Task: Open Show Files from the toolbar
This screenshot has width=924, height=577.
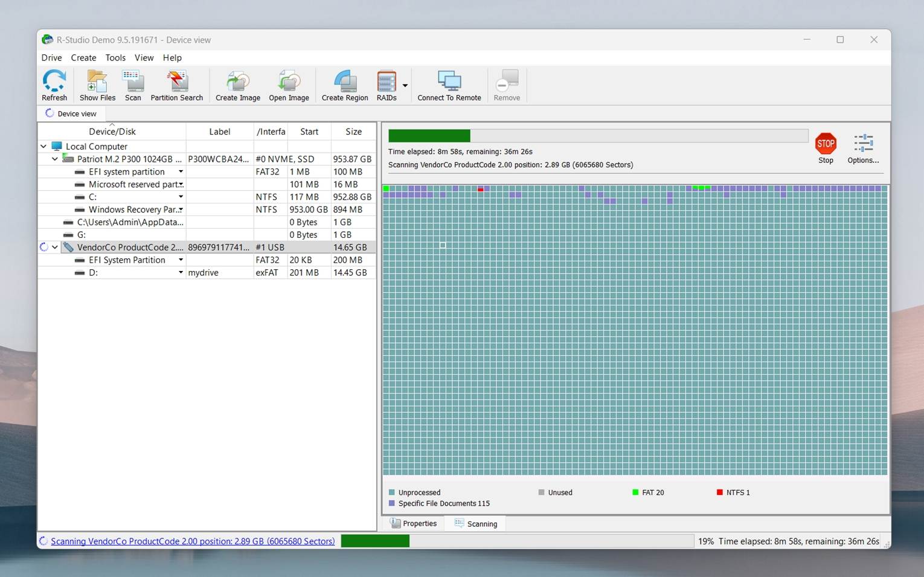Action: point(97,85)
